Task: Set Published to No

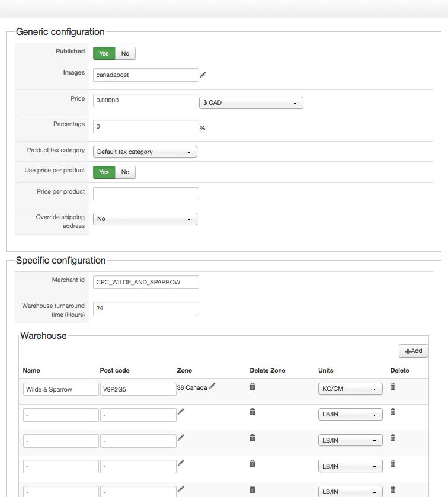Action: (125, 53)
